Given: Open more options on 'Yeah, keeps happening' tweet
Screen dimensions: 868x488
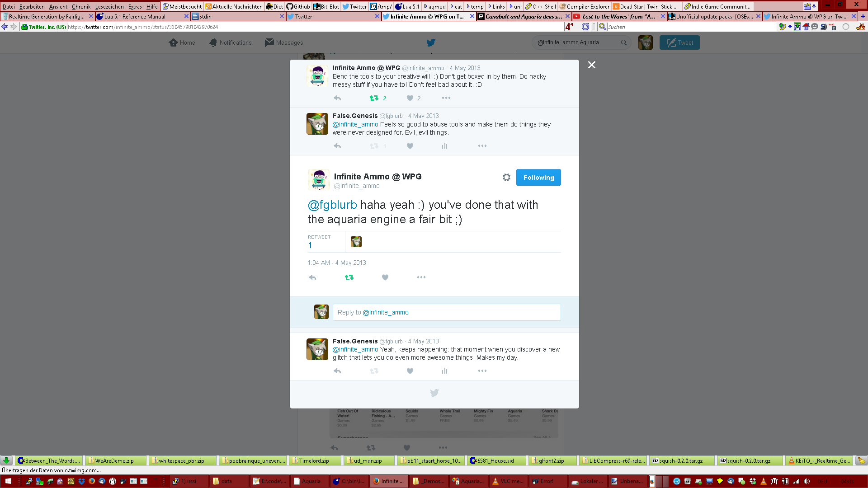Looking at the screenshot, I should click(482, 371).
